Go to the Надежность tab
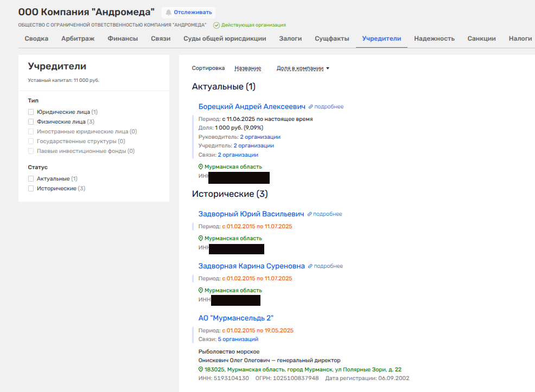The image size is (535, 392). pyautogui.click(x=434, y=38)
